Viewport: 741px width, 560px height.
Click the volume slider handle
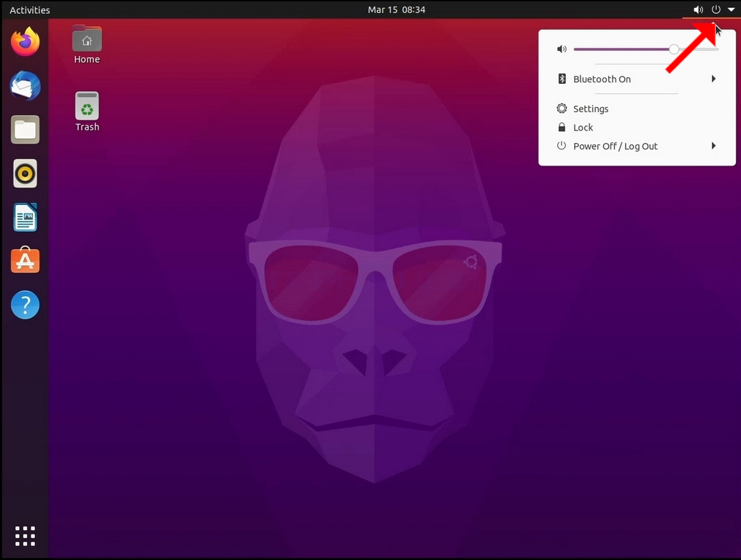coord(674,49)
